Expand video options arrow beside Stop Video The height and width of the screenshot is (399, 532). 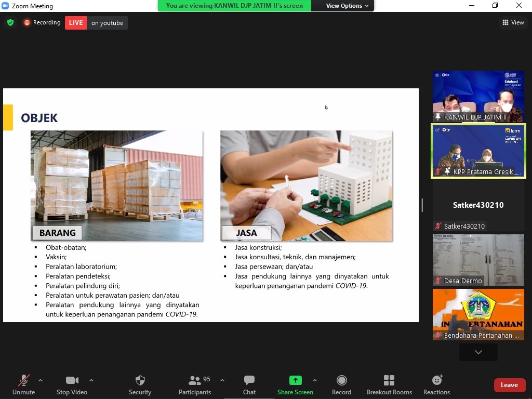[91, 380]
